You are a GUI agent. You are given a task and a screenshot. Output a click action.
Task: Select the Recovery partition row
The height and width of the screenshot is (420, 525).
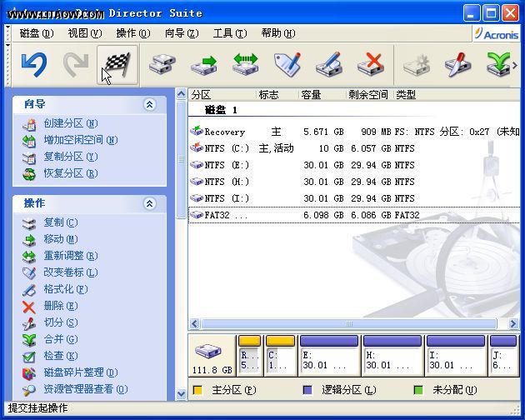pyautogui.click(x=354, y=132)
